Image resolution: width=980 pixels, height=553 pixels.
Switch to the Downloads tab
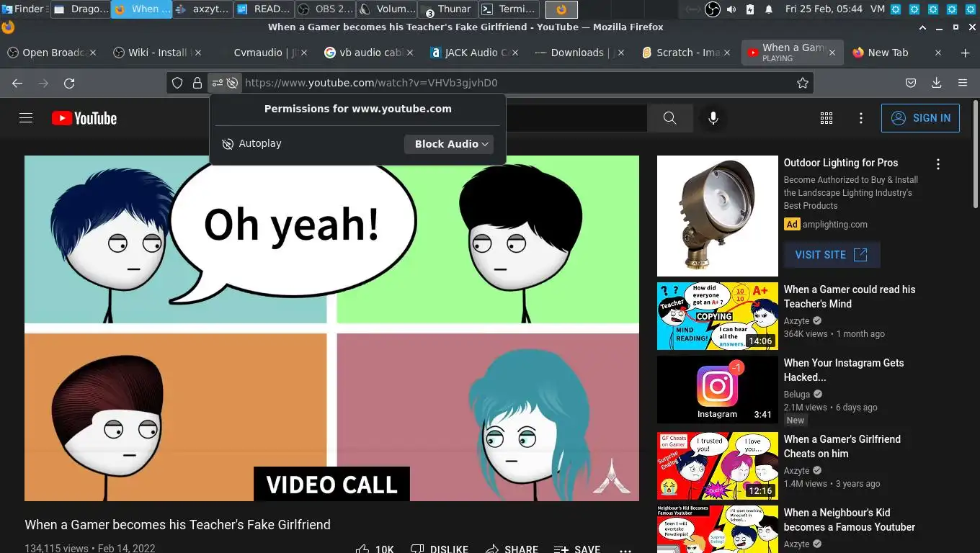point(582,53)
